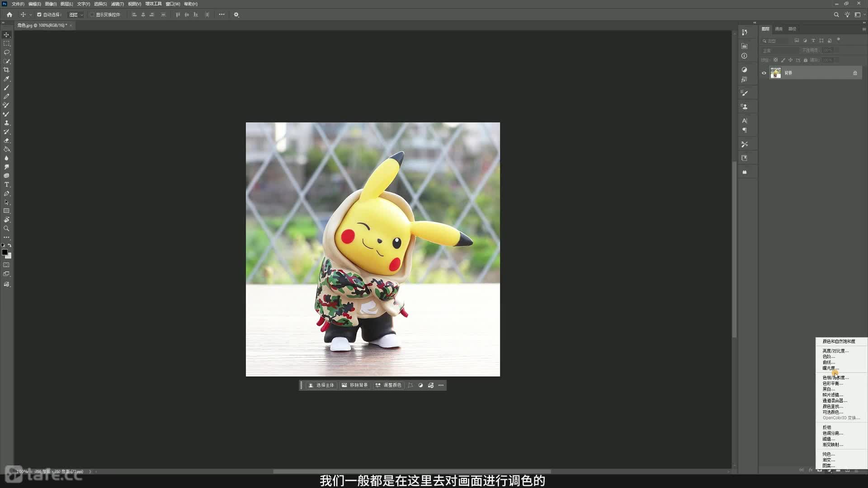Click the 调整颜色 button

(x=389, y=385)
